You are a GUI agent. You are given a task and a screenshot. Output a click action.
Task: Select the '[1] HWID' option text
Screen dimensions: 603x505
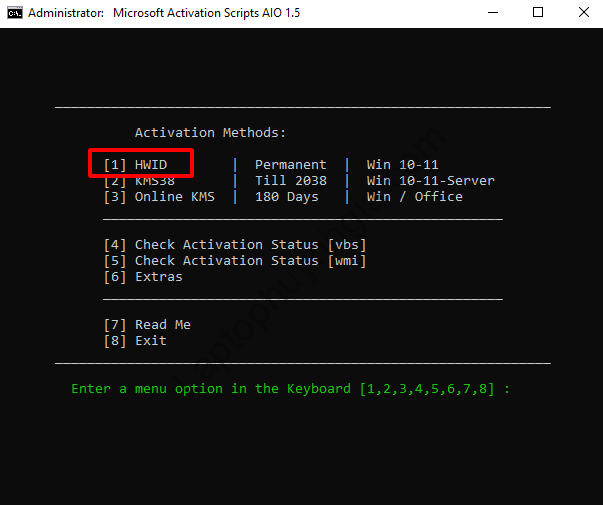click(x=135, y=165)
